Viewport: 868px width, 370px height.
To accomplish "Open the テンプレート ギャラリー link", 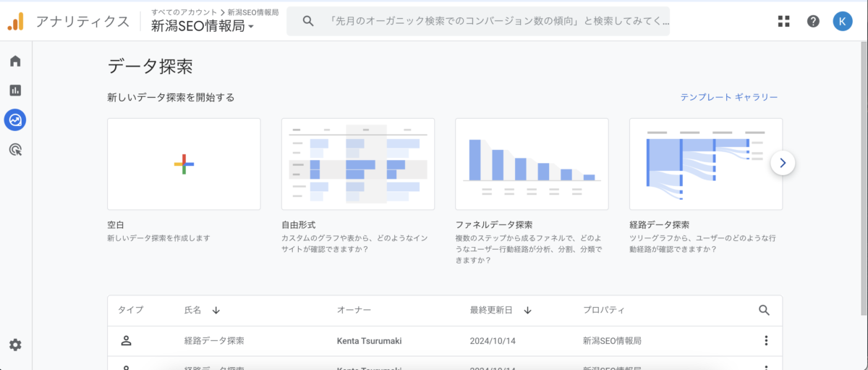I will (728, 97).
